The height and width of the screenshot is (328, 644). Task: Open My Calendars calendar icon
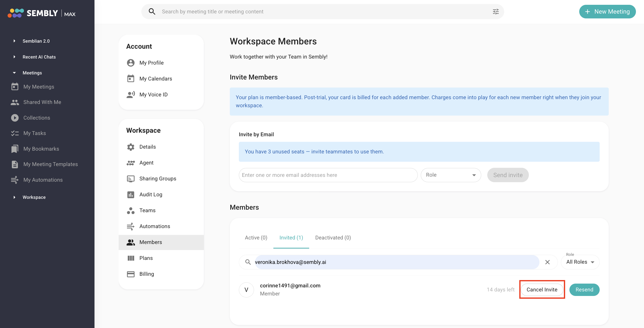[131, 79]
